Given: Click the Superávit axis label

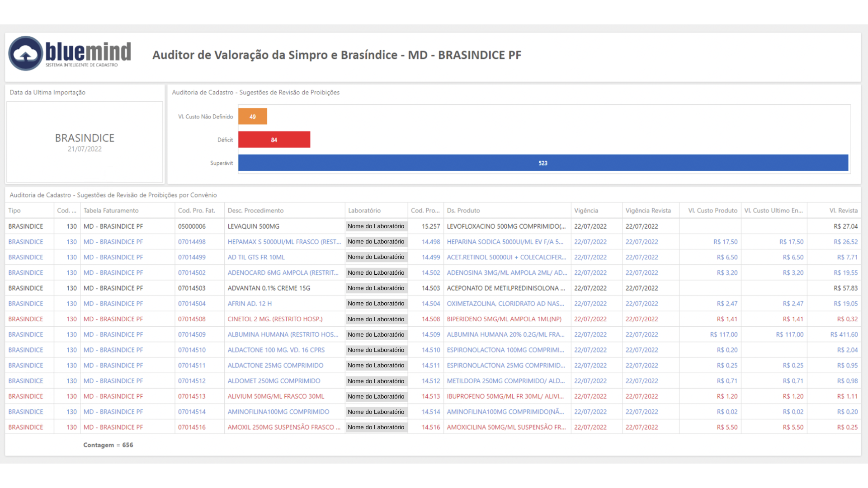Looking at the screenshot, I should [x=222, y=163].
